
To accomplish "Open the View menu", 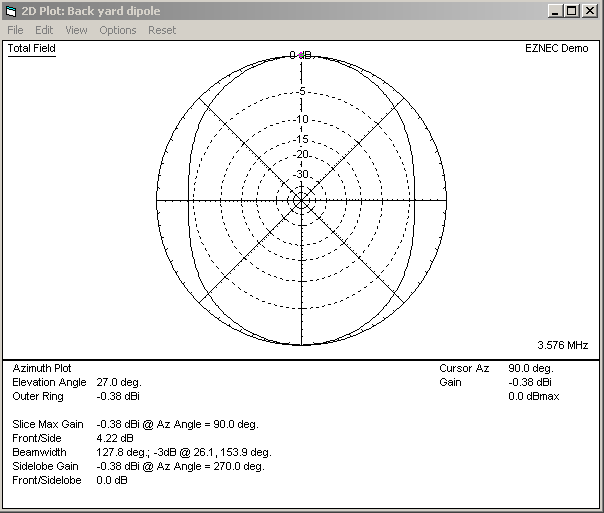I will pyautogui.click(x=76, y=30).
